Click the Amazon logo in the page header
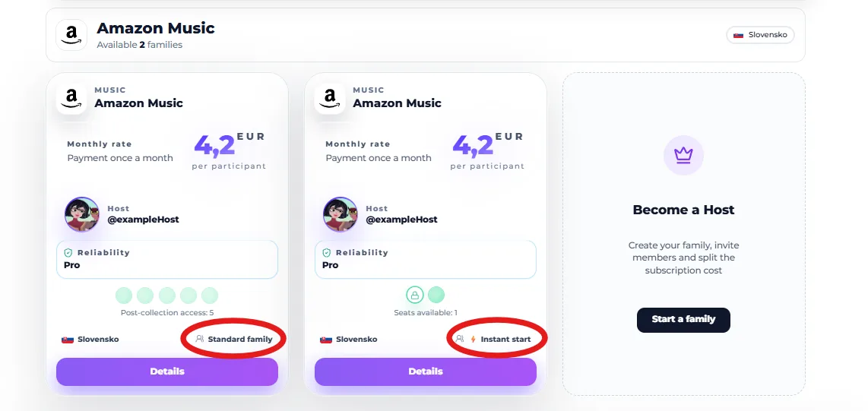Viewport: 868px width, 411px height. click(71, 35)
